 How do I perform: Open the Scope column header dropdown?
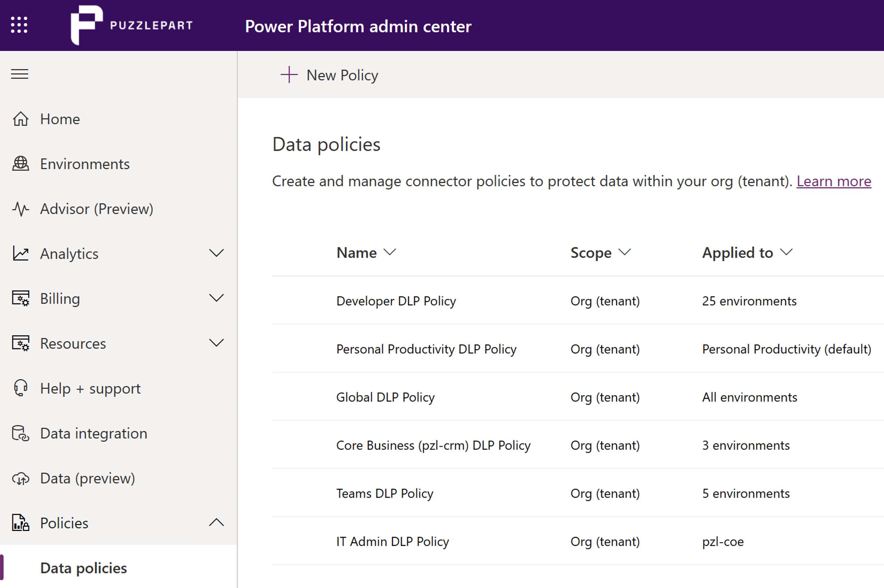624,252
